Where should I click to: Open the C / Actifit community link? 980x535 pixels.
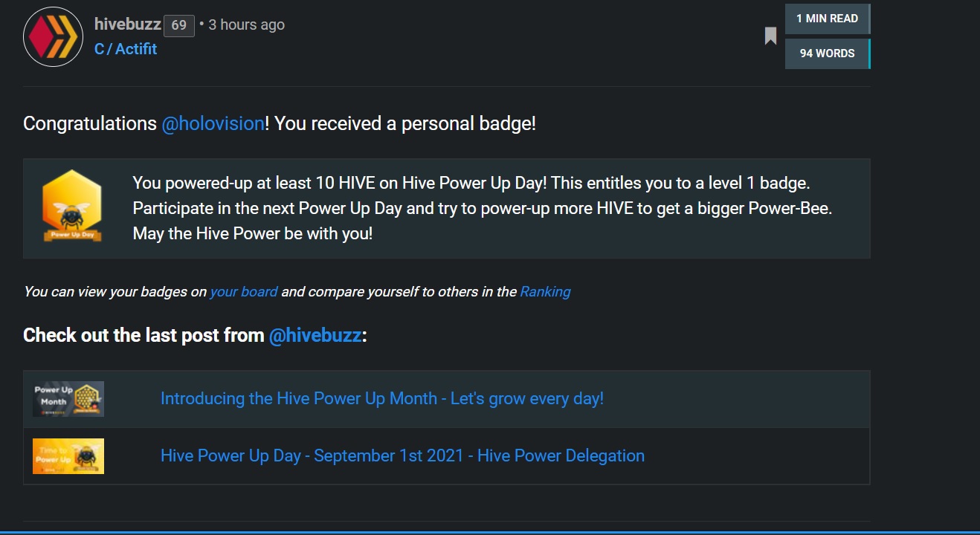[126, 49]
